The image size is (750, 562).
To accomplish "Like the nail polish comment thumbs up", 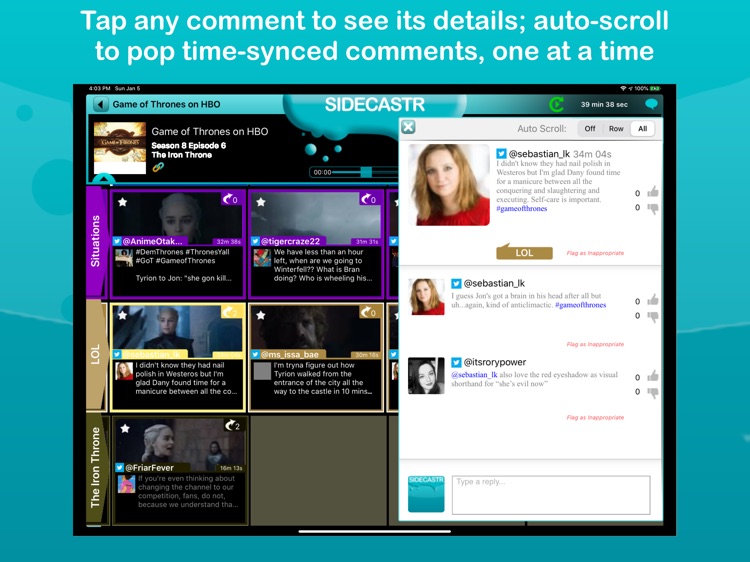I will click(x=652, y=192).
